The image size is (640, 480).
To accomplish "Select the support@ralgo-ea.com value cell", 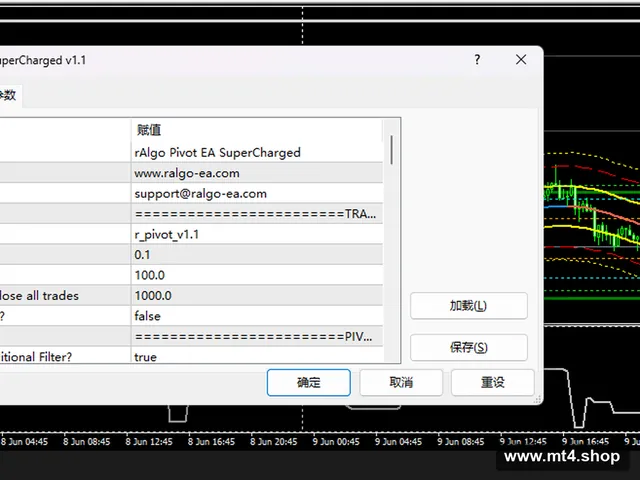I will 257,193.
